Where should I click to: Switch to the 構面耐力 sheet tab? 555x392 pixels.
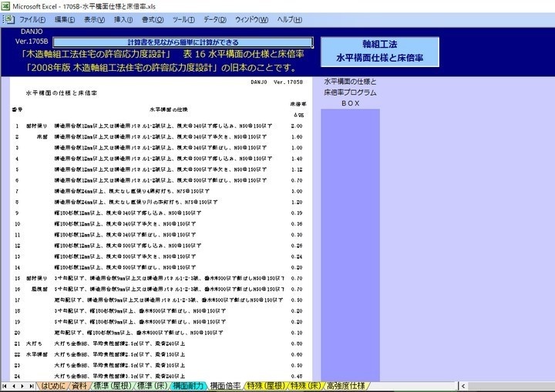[x=188, y=386]
